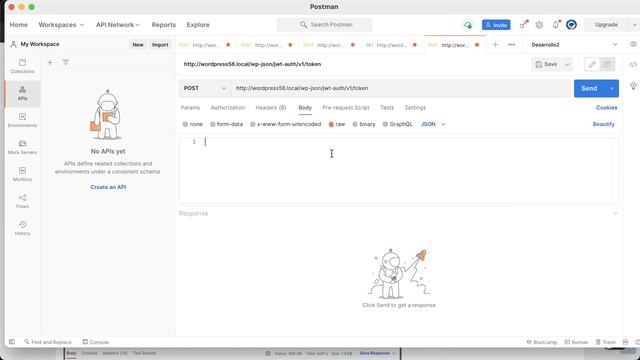Switch to the Authorization tab

click(x=228, y=108)
